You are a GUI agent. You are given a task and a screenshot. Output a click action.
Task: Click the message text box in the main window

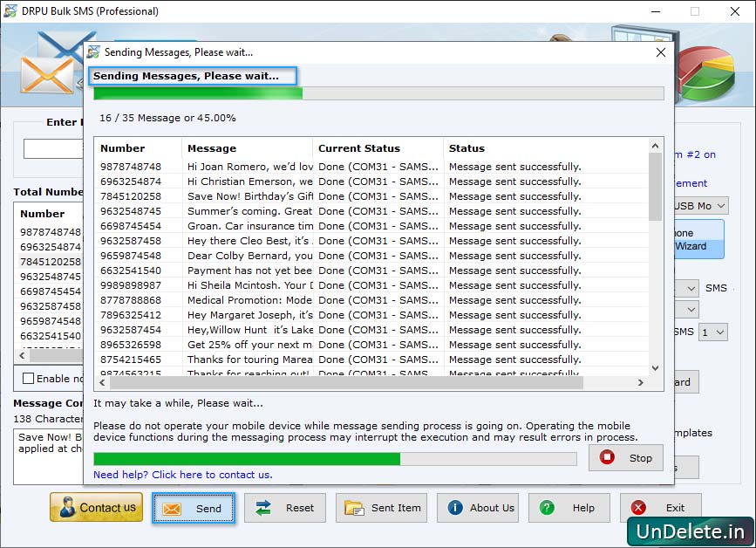coord(48,457)
